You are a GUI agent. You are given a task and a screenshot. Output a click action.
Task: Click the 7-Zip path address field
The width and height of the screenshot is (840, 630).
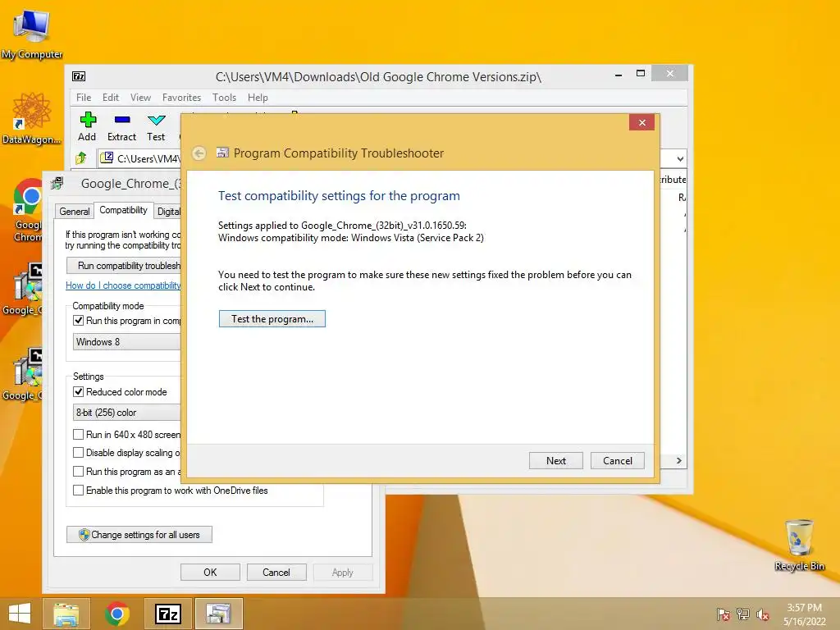pos(140,158)
